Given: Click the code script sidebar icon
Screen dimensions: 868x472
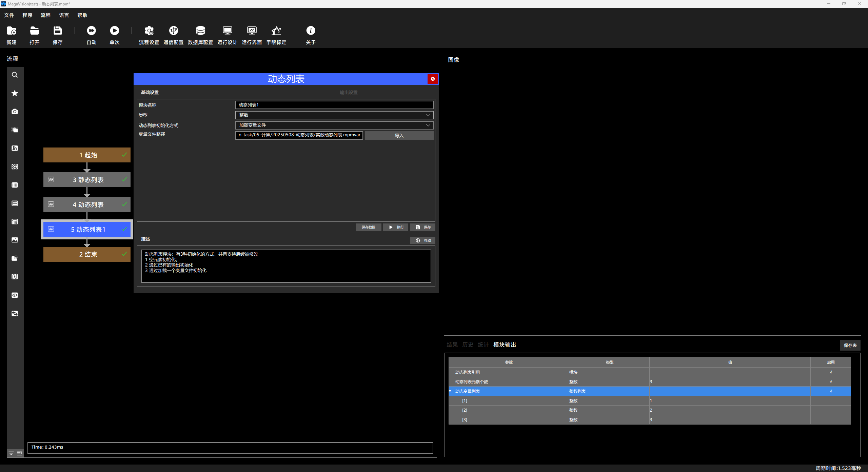Looking at the screenshot, I should pyautogui.click(x=15, y=295).
